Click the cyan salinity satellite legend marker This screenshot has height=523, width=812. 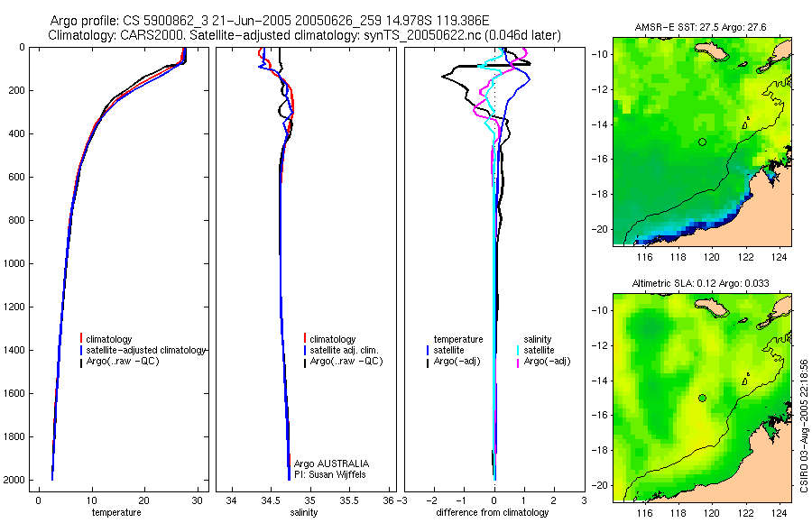pyautogui.click(x=518, y=350)
